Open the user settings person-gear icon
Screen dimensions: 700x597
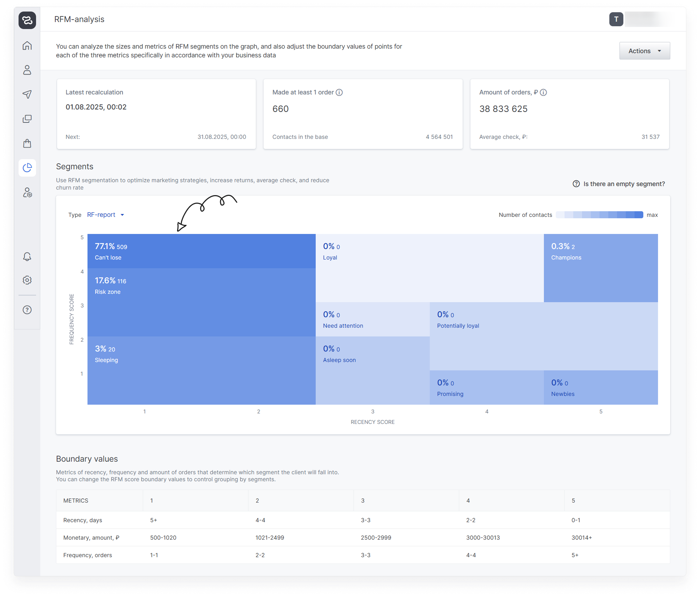pyautogui.click(x=27, y=192)
